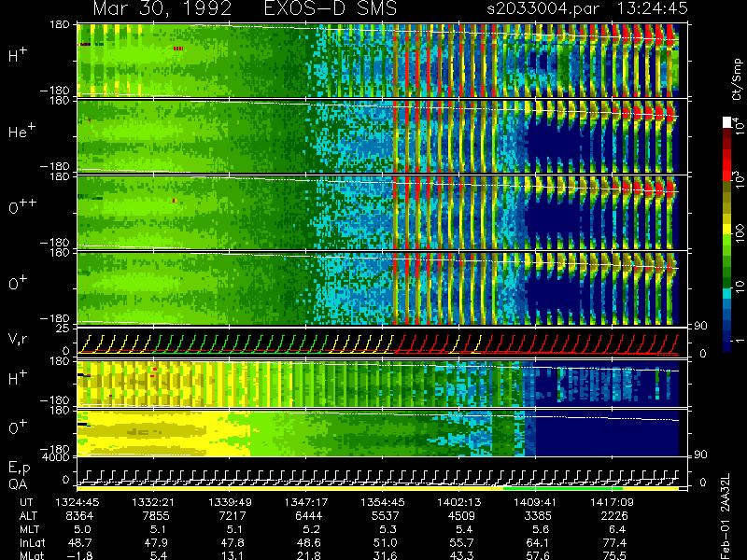
Task: Select altitude value '7217'
Action: [233, 516]
